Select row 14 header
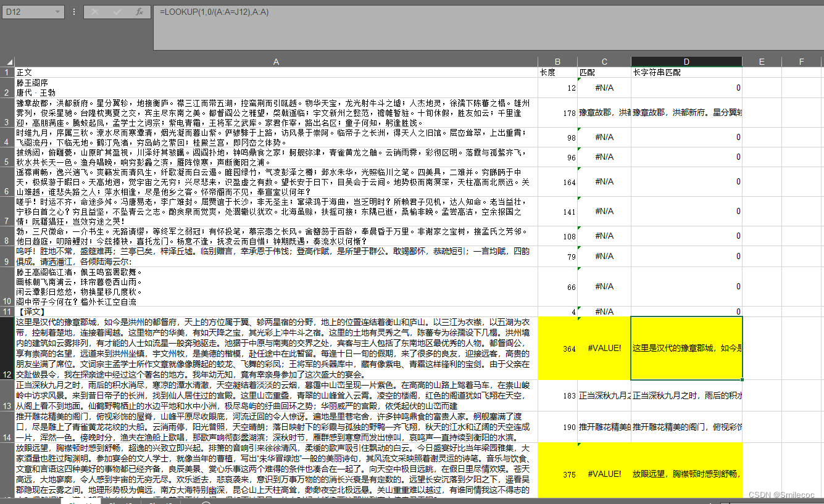The width and height of the screenshot is (824, 504). click(x=7, y=427)
